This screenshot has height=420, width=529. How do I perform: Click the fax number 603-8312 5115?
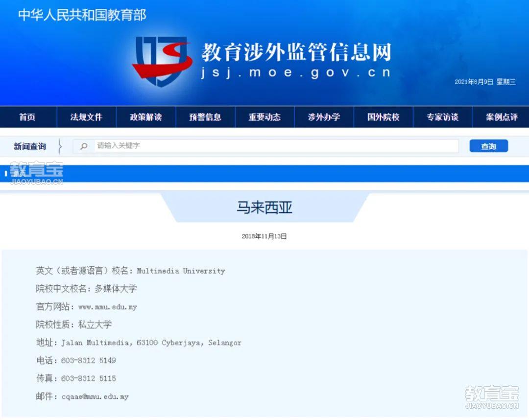pyautogui.click(x=88, y=378)
